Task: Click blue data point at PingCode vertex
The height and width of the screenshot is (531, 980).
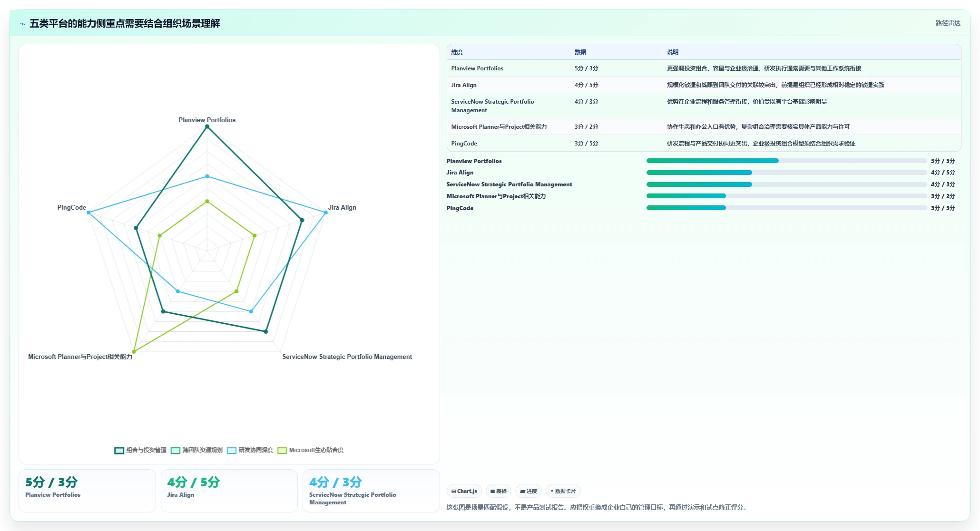Action: coord(88,212)
